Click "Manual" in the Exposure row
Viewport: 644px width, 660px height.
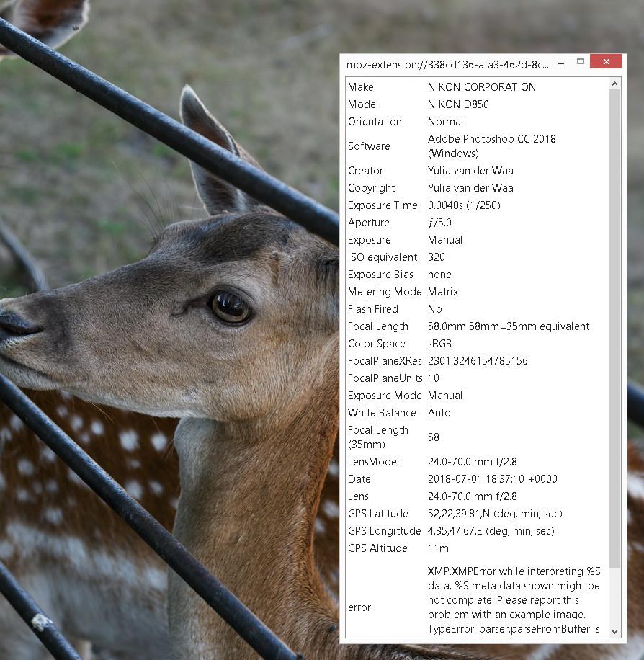coord(445,239)
